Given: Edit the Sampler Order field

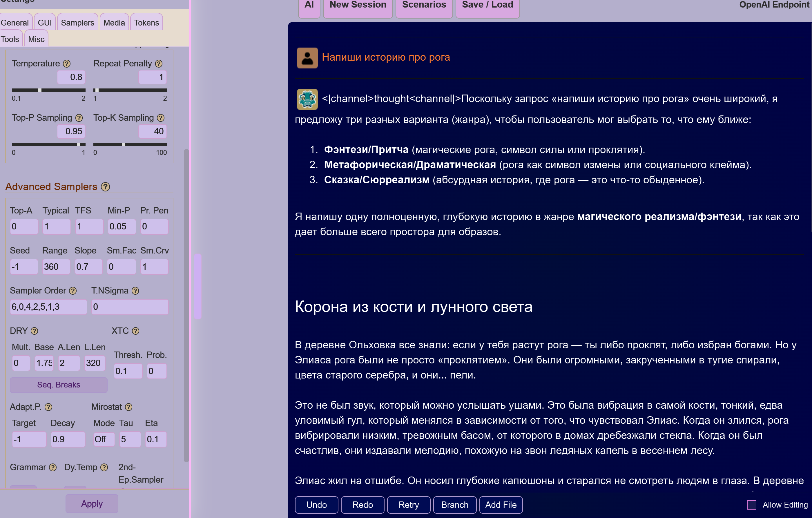Looking at the screenshot, I should (48, 307).
